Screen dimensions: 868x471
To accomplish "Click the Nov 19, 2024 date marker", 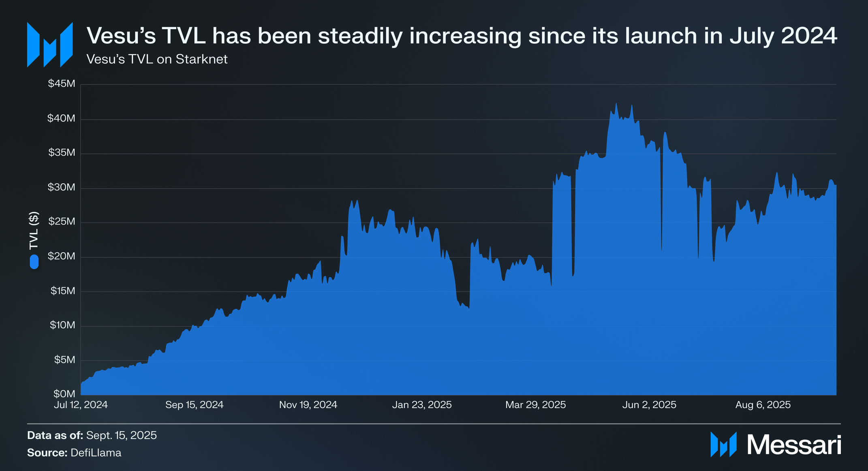I will click(308, 405).
